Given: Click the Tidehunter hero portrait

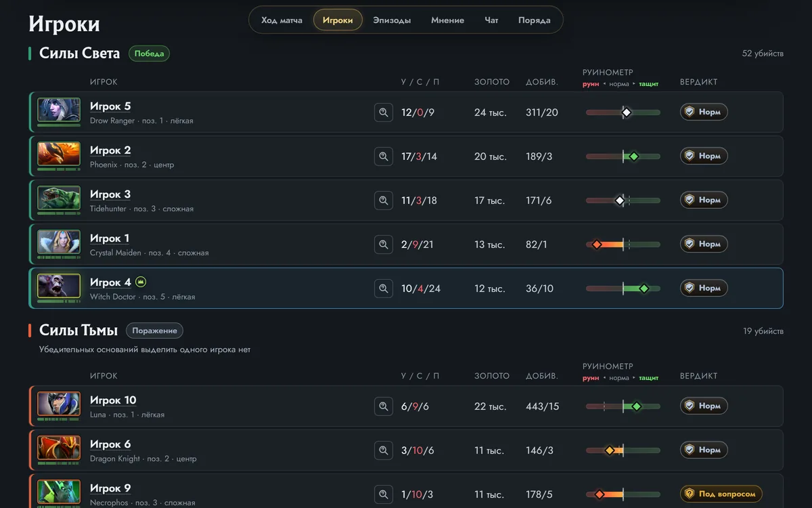Looking at the screenshot, I should (59, 198).
